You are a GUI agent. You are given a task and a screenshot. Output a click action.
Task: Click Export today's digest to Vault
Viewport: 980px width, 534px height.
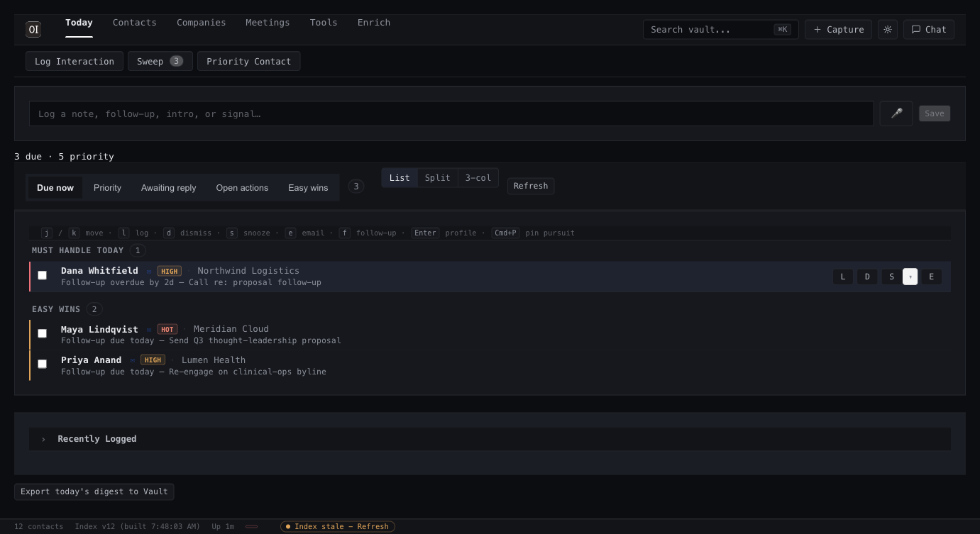(94, 491)
